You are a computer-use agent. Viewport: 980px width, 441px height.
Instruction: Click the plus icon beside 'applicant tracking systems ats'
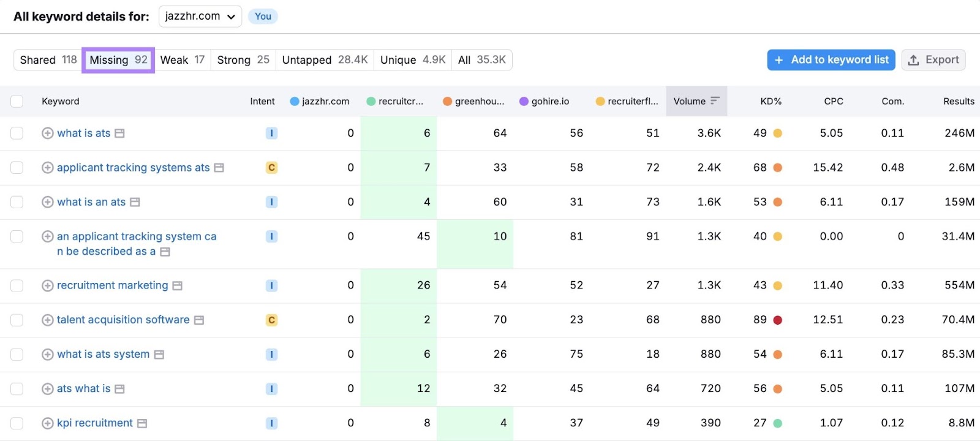(47, 167)
